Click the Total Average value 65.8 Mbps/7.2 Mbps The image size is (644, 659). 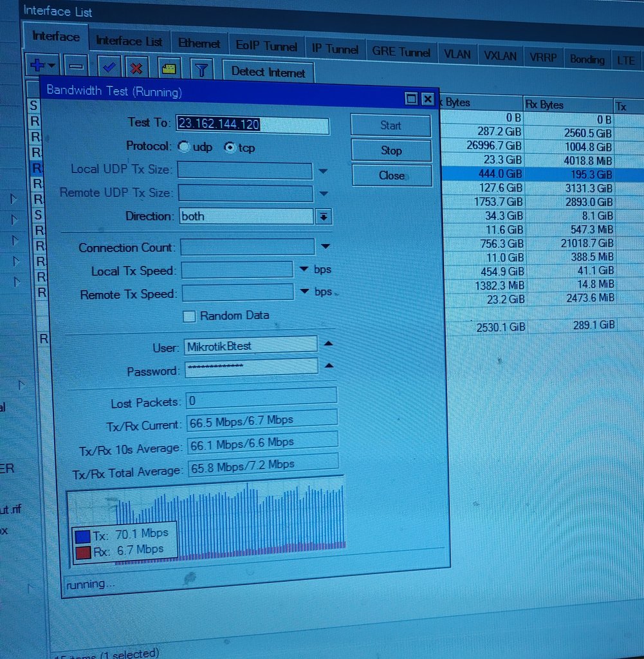tap(263, 465)
